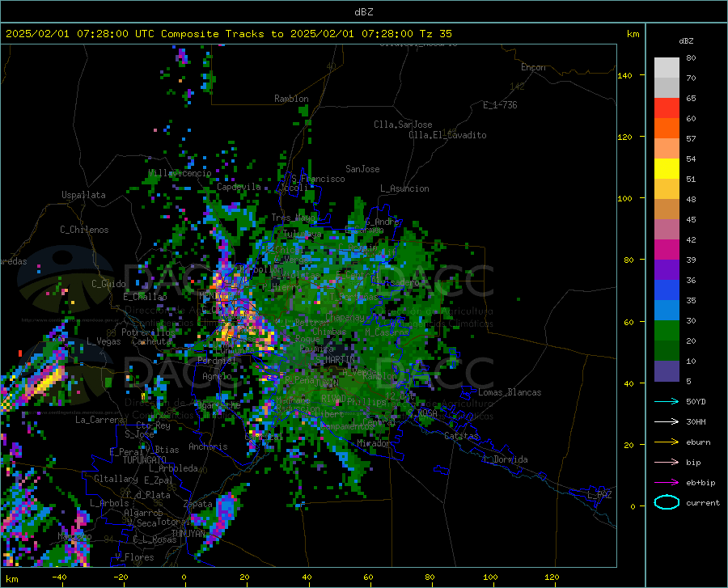Viewport: 728px width, 588px height.
Task: Click the Mirador map label
Action: tap(373, 443)
